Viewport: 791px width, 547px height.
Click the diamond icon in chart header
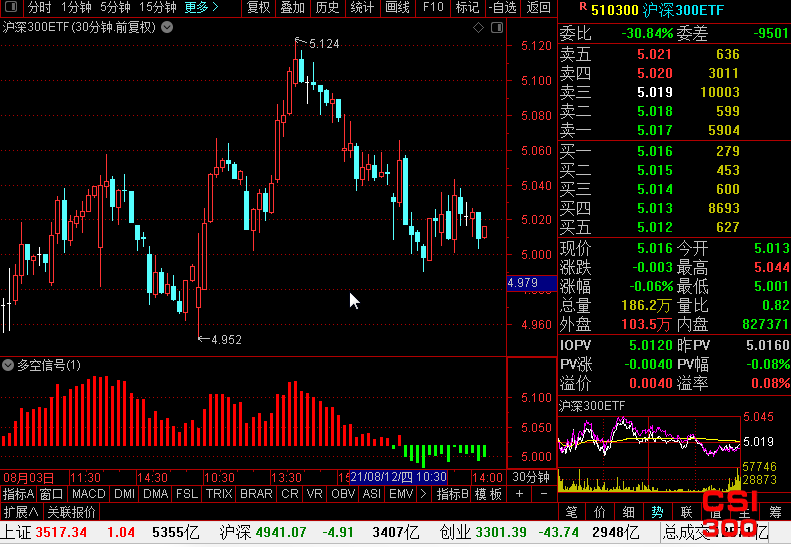point(478,28)
